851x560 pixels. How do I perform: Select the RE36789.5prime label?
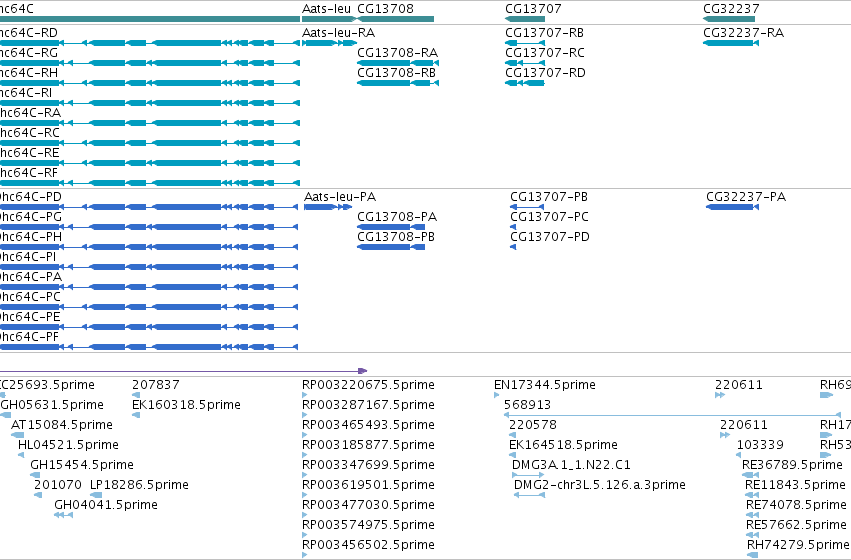coord(792,465)
